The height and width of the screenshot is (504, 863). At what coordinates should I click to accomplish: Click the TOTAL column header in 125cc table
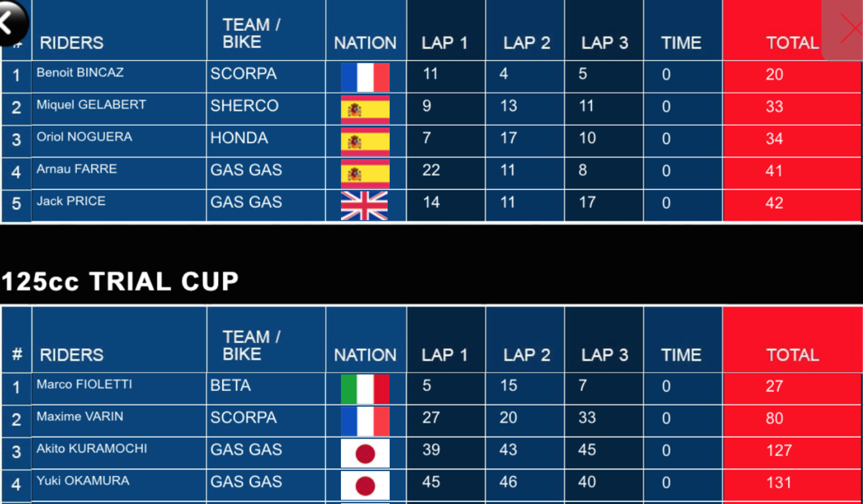click(x=793, y=354)
